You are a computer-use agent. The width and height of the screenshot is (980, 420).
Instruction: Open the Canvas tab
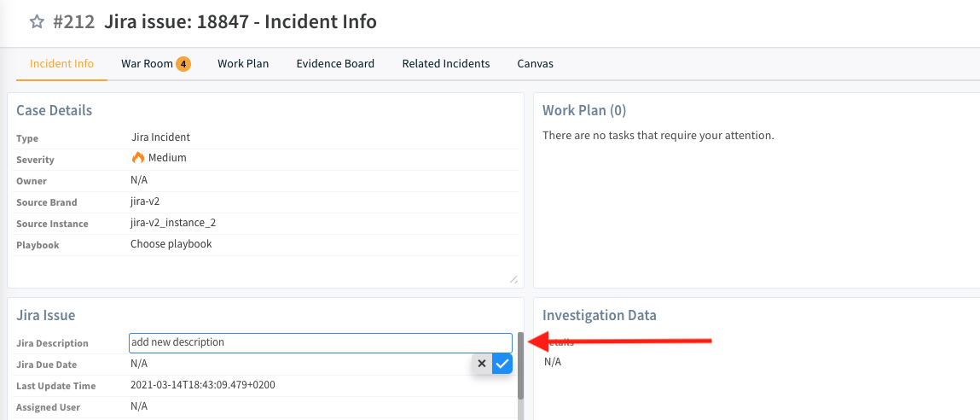[x=535, y=64]
